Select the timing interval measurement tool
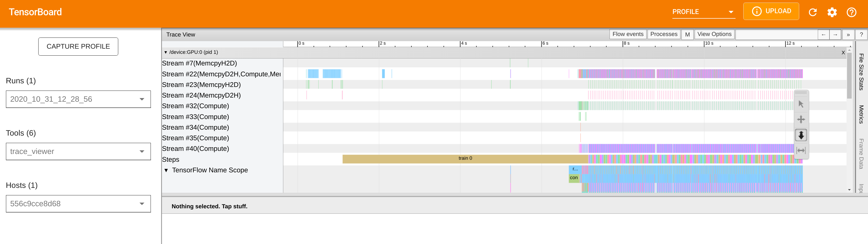This screenshot has width=868, height=244. coord(801,150)
